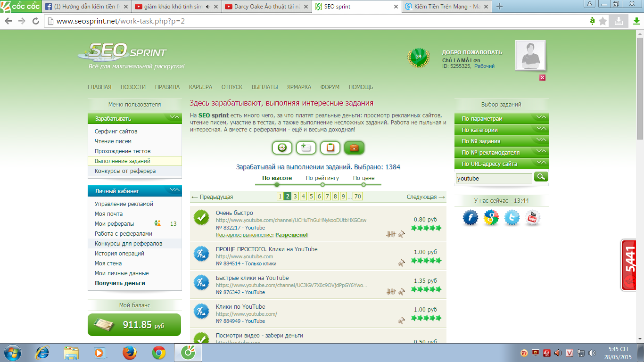Viewport: 644px width, 362px height.
Task: Expand the По № рекламодателя filter
Action: [x=502, y=152]
